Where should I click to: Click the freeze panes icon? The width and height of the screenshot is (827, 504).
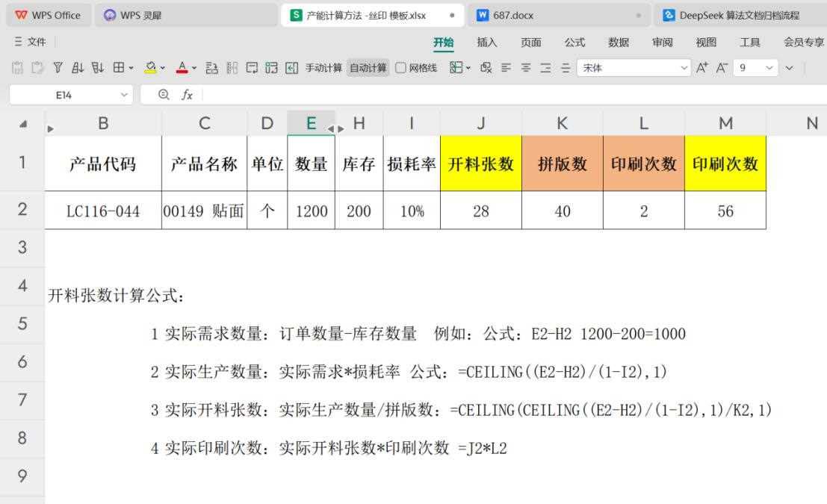(456, 67)
